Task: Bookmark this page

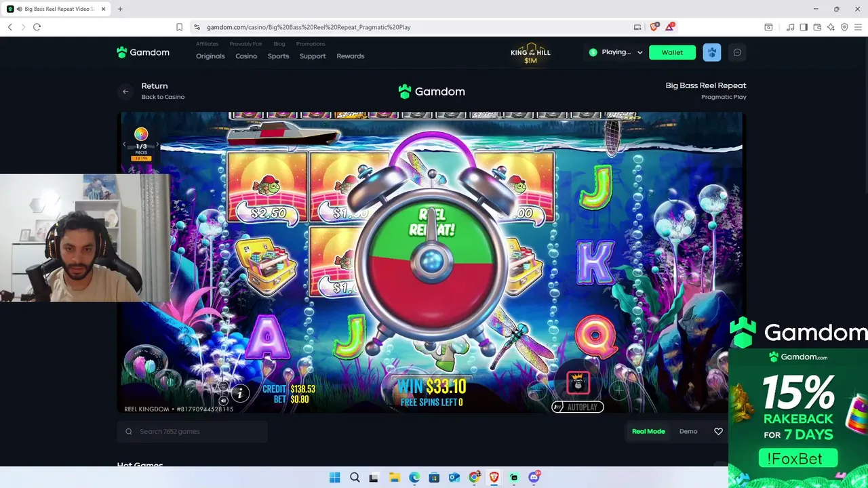Action: [x=179, y=27]
